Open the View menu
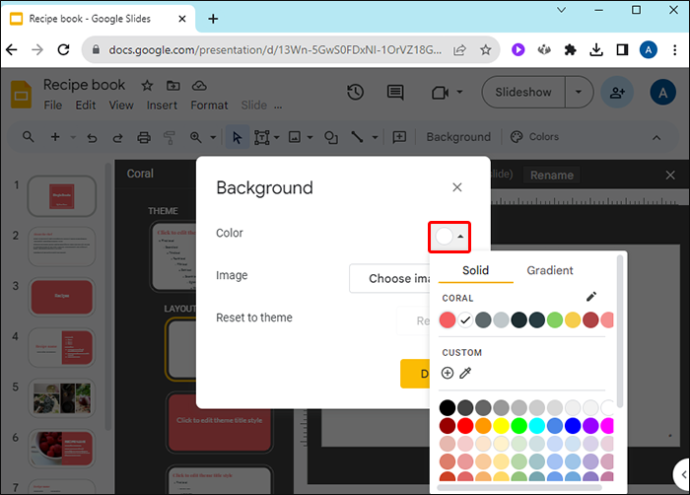 click(x=121, y=105)
